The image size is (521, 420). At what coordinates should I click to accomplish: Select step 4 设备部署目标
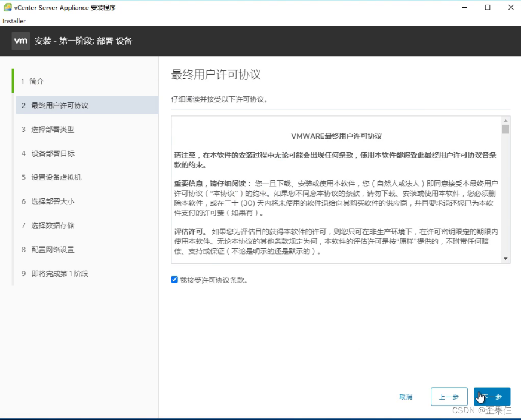click(48, 153)
